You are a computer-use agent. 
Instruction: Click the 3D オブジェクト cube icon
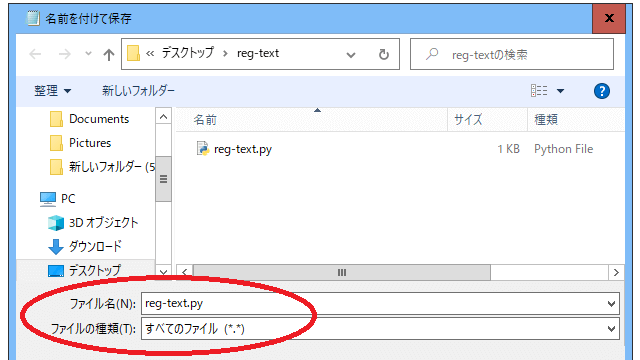click(x=56, y=223)
